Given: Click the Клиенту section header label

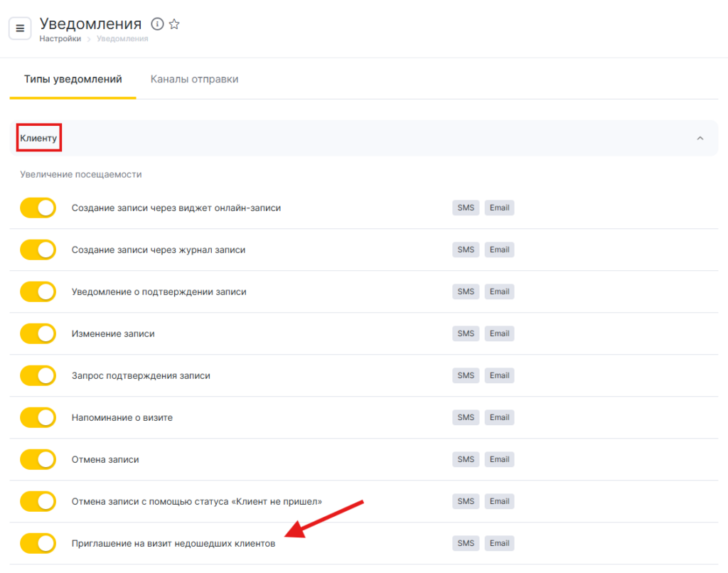Looking at the screenshot, I should pos(38,138).
